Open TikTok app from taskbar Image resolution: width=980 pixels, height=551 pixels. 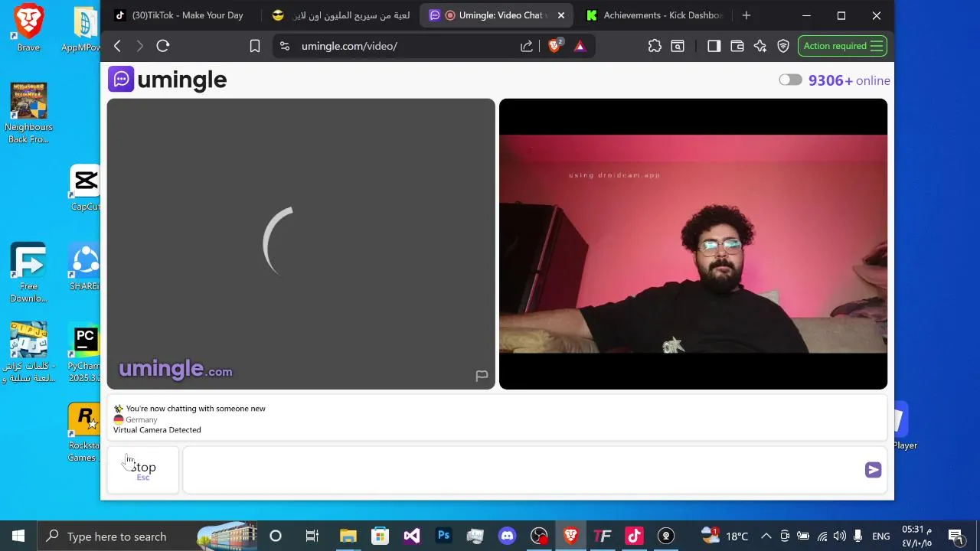[x=634, y=536]
